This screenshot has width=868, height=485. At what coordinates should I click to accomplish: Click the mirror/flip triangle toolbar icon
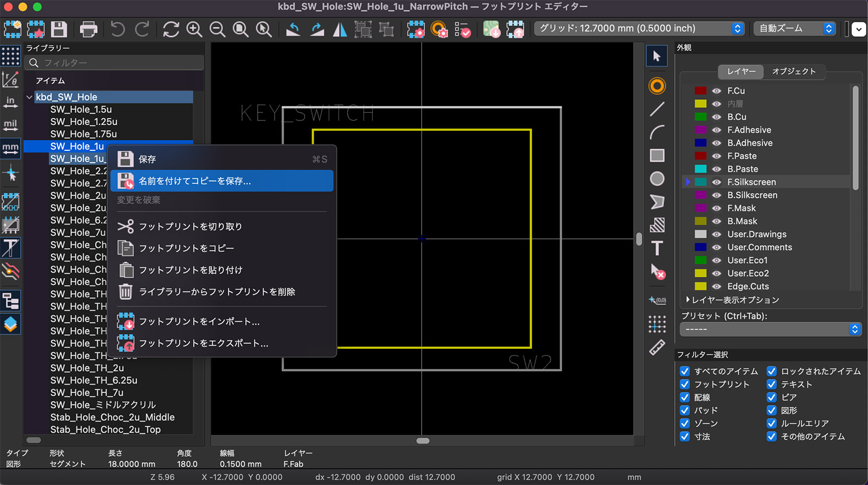coord(340,29)
